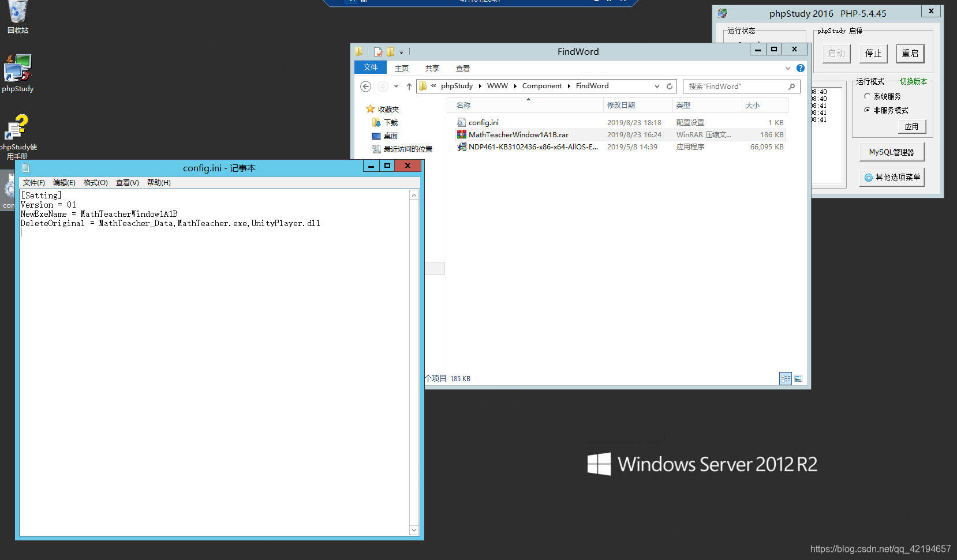Image resolution: width=957 pixels, height=560 pixels.
Task: Open the Share (共享) ribbon tab
Action: point(432,68)
